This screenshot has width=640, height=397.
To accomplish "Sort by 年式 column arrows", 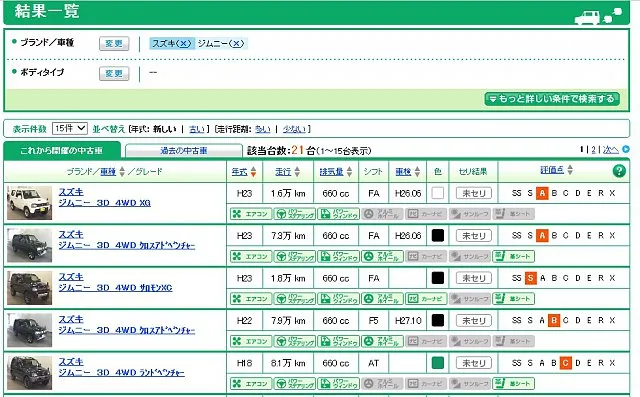I will (253, 172).
